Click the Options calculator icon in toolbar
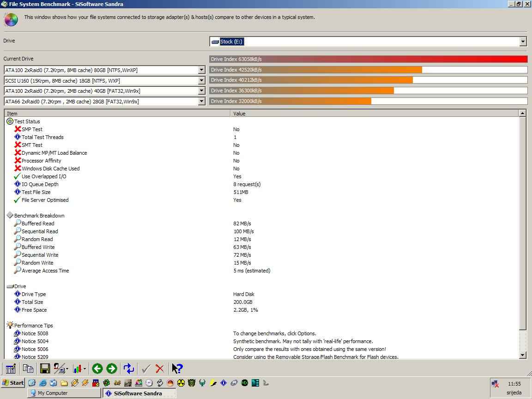Screen dimensions: 532x399 11,369
